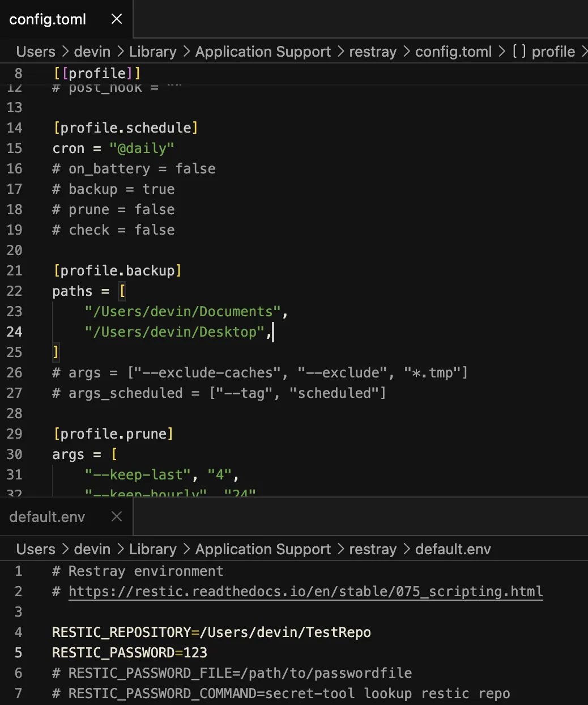Viewport: 588px width, 705px height.
Task: Click the sticky [[profile]] header line
Action: click(97, 73)
